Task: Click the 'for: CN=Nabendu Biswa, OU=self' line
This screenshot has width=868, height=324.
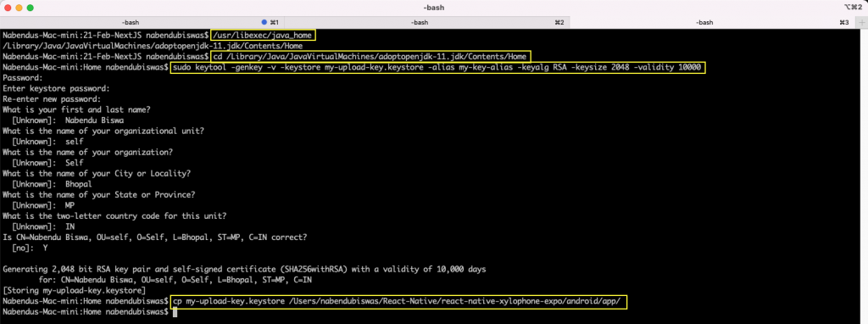Action: (175, 280)
